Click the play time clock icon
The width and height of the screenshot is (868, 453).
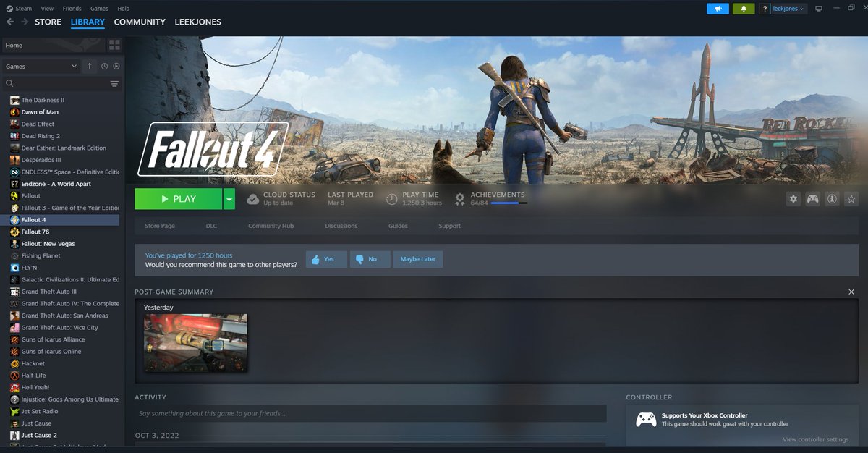click(391, 199)
